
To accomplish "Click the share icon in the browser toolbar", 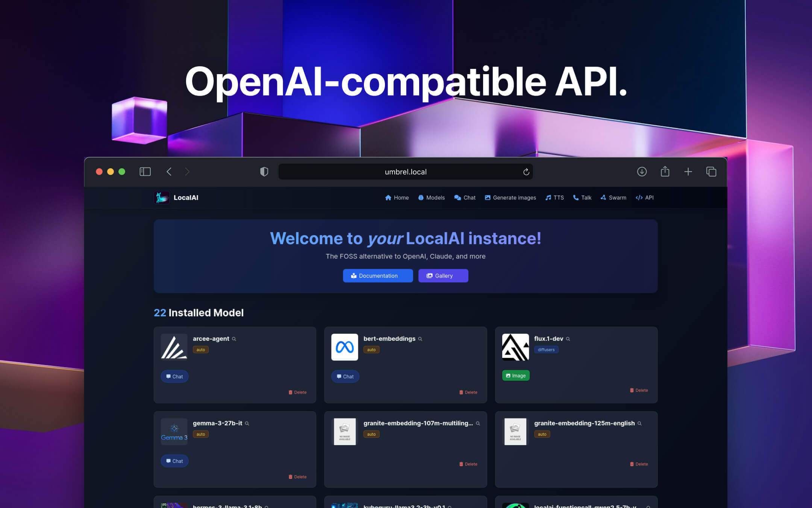I will 665,171.
